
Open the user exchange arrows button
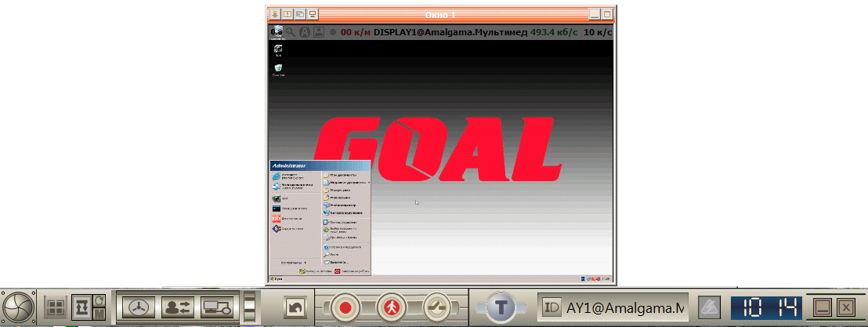[179, 307]
